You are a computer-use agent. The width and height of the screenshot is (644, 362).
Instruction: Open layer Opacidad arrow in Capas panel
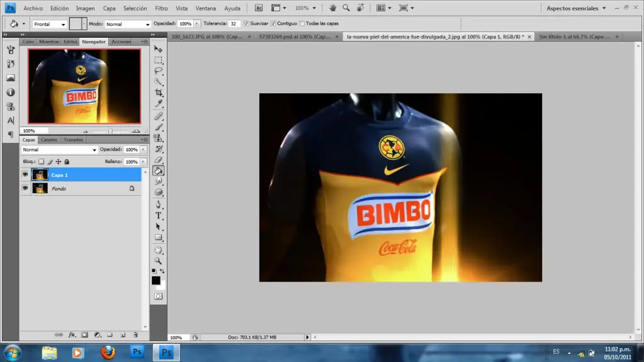(x=143, y=150)
